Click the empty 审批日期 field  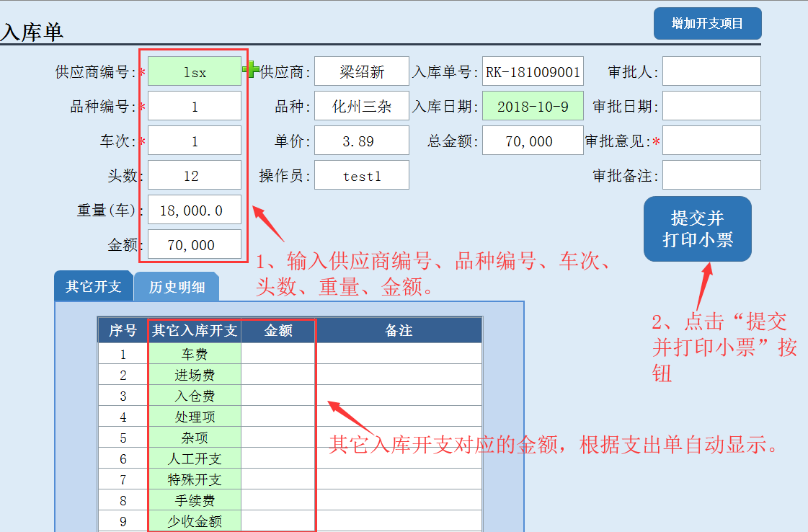click(x=711, y=106)
